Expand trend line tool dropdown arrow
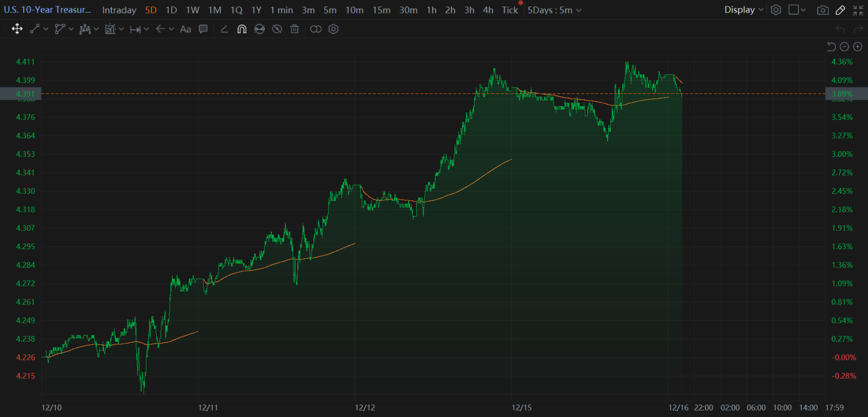This screenshot has width=868, height=417. [46, 29]
